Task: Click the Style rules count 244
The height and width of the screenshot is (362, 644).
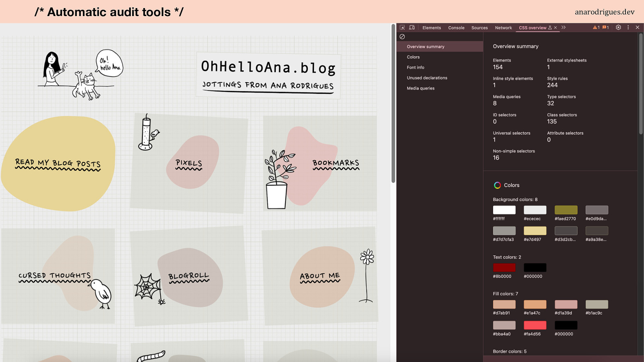Action: pyautogui.click(x=552, y=85)
